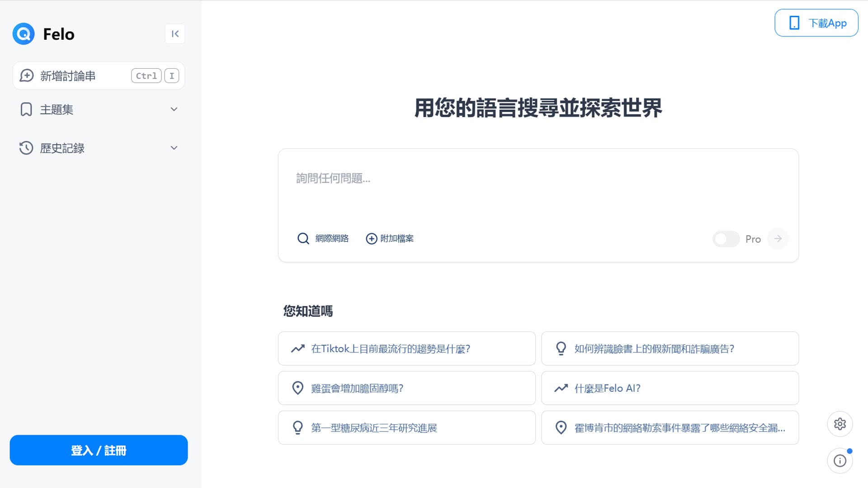Viewport: 868px width, 488px height.
Task: Expand the 歷史記錄 chevron
Action: [174, 148]
